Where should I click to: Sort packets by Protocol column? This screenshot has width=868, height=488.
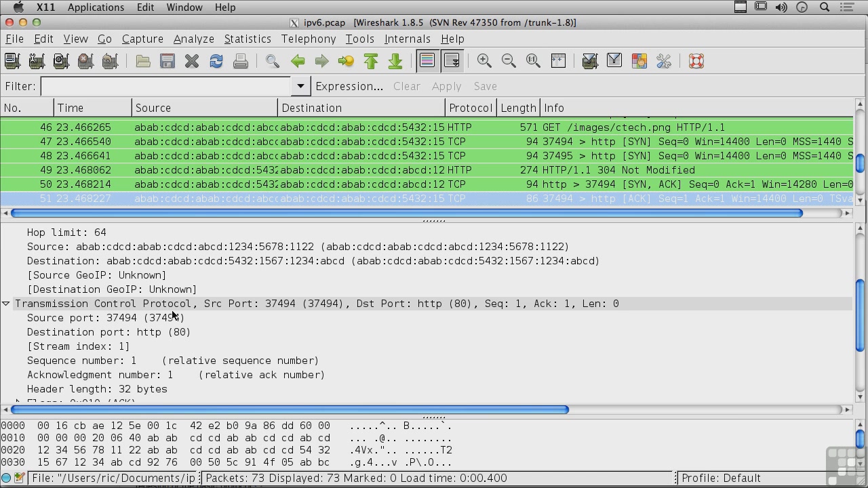coord(472,108)
